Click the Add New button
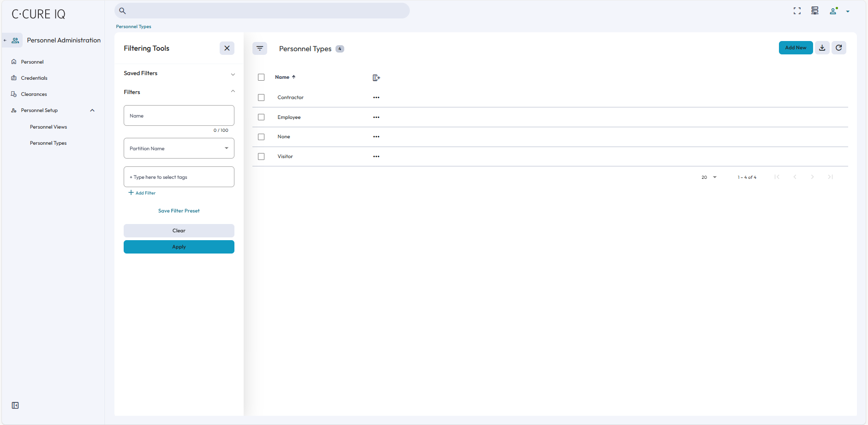This screenshot has height=425, width=868. pos(796,48)
